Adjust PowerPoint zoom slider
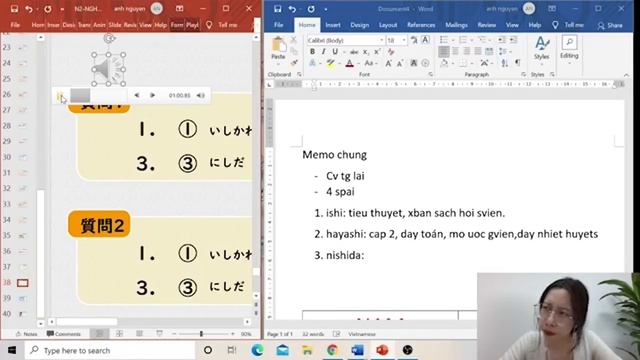The width and height of the screenshot is (640, 360). pos(201,333)
